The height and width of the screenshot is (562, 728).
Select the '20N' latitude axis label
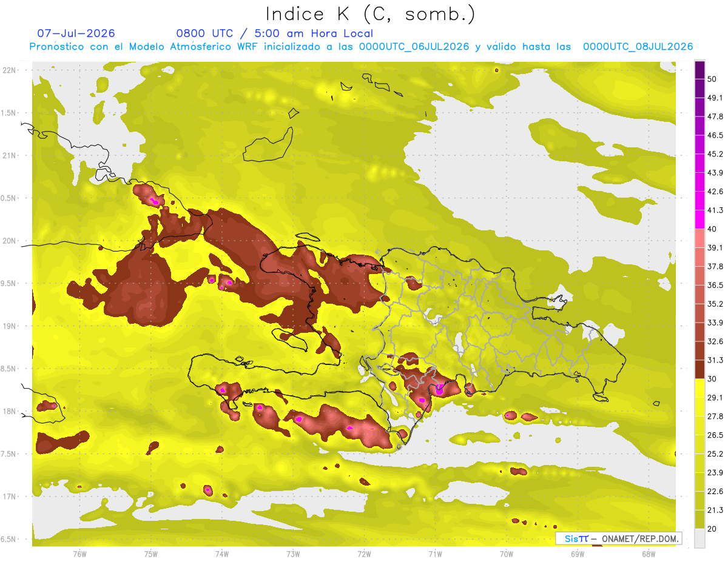pyautogui.click(x=10, y=241)
